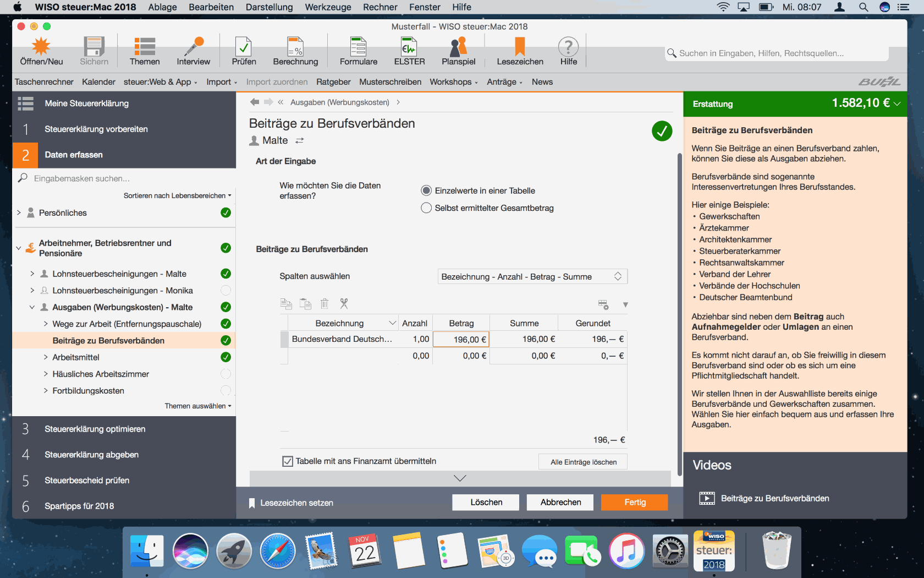Open Spalten auswählen dropdown
The height and width of the screenshot is (578, 924).
click(x=532, y=276)
